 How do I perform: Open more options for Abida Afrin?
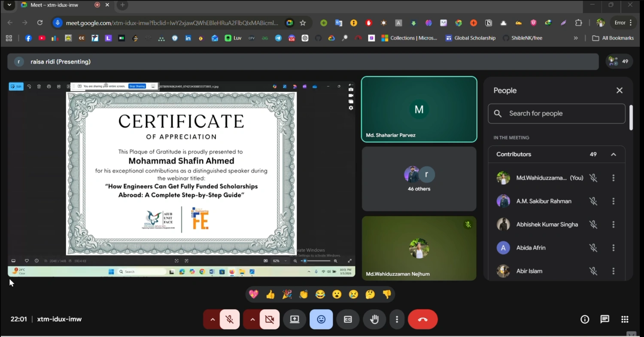pyautogui.click(x=614, y=248)
